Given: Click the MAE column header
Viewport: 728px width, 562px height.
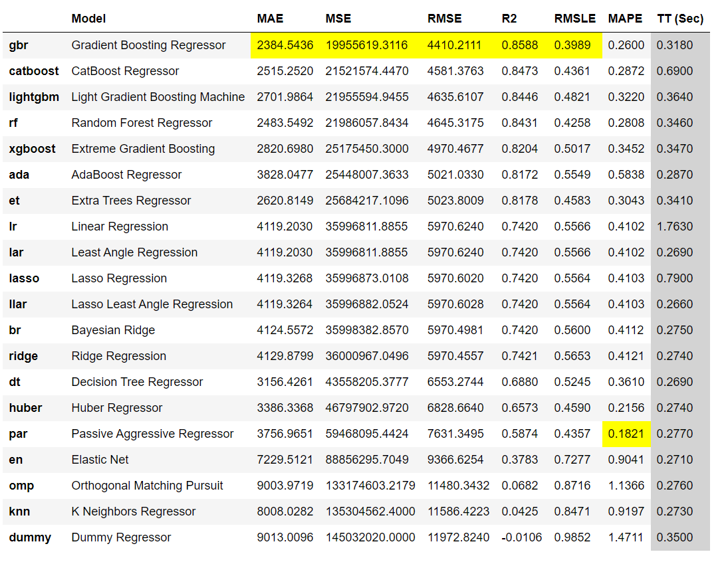Looking at the screenshot, I should pyautogui.click(x=270, y=19).
